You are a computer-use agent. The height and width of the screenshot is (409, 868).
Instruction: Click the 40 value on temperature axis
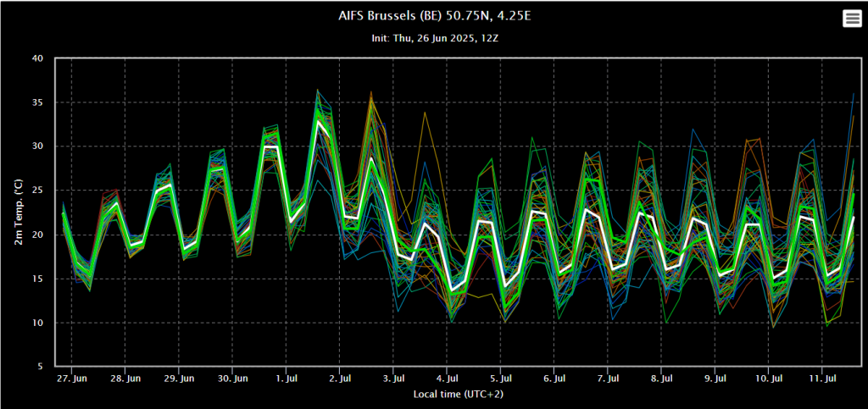[x=37, y=58]
